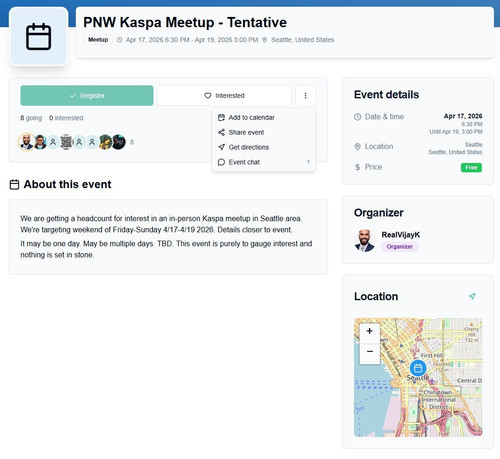The width and height of the screenshot is (500, 459).
Task: Click the directions arrow icon in menu
Action: click(x=221, y=147)
